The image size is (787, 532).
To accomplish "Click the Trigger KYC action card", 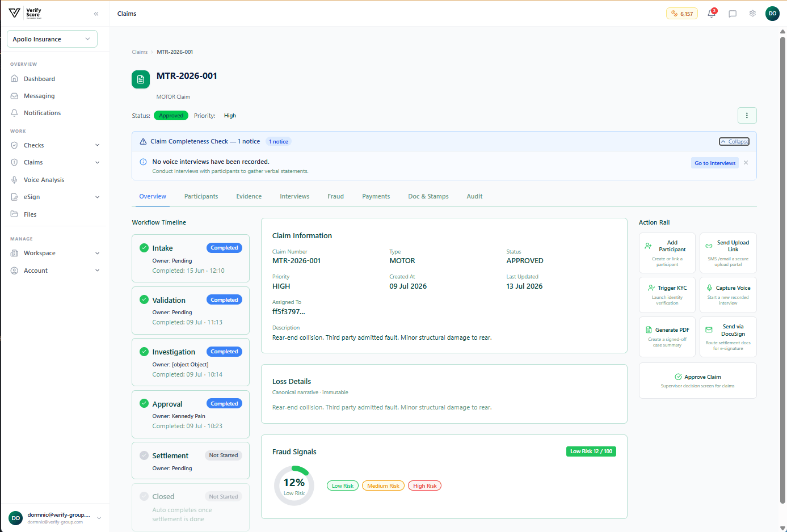I will [x=667, y=295].
